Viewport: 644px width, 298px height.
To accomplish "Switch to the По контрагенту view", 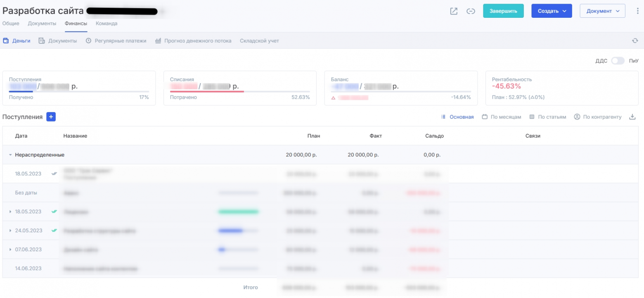I will [x=598, y=117].
